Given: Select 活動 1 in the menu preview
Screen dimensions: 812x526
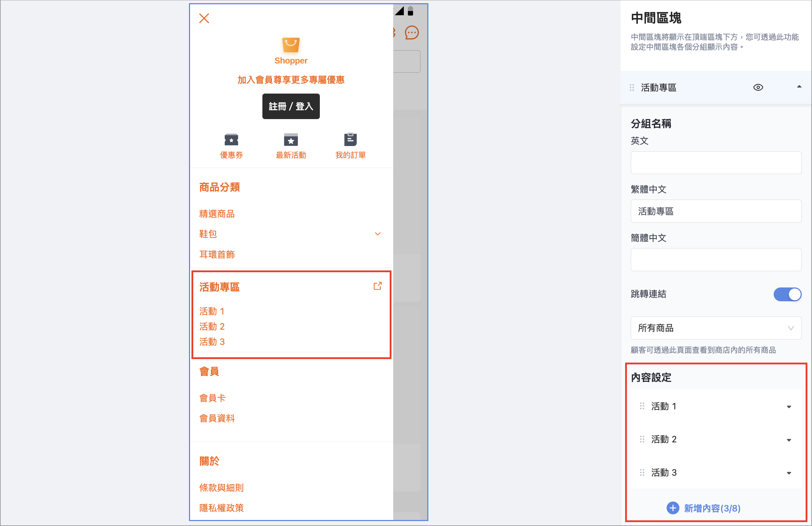Looking at the screenshot, I should click(212, 311).
